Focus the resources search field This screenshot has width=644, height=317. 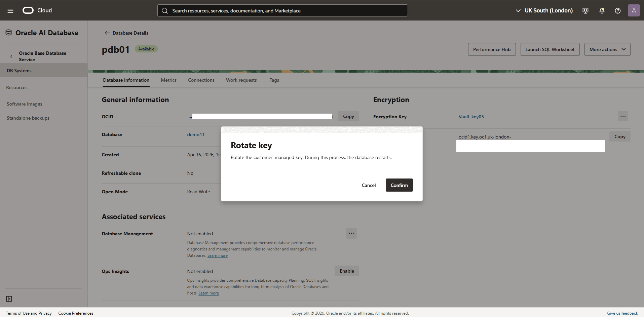(x=282, y=10)
